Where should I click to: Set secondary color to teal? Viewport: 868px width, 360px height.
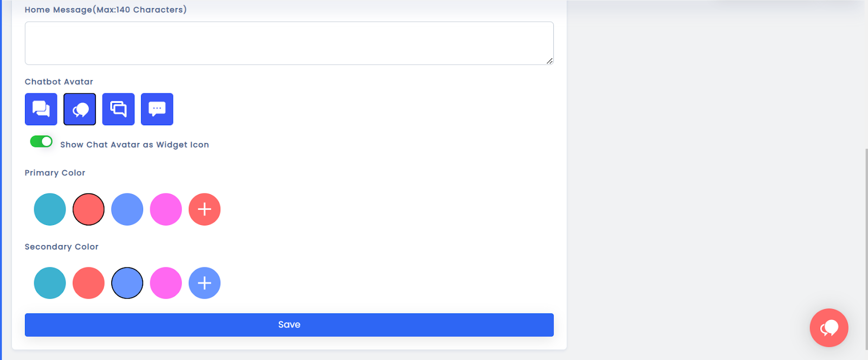click(x=50, y=283)
